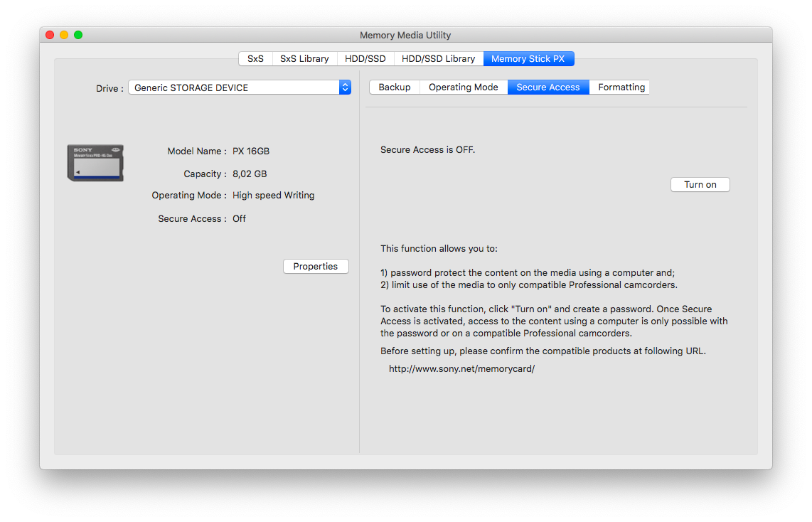Open the Drive selection dropdown
The height and width of the screenshot is (522, 812).
[x=240, y=87]
